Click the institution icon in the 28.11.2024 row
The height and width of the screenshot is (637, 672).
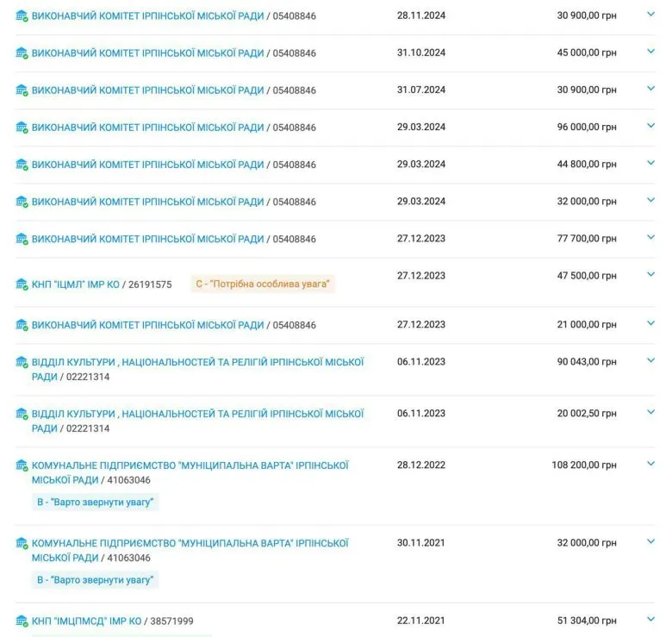(22, 16)
